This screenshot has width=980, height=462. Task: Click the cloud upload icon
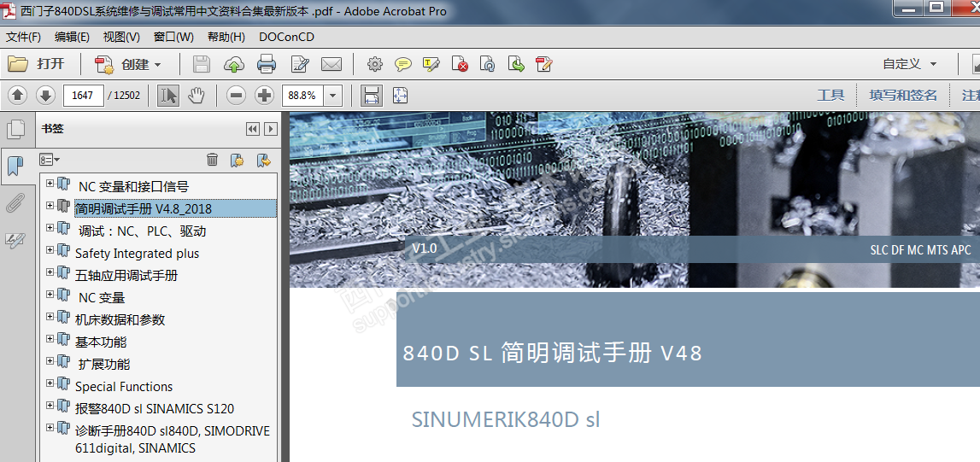click(234, 64)
